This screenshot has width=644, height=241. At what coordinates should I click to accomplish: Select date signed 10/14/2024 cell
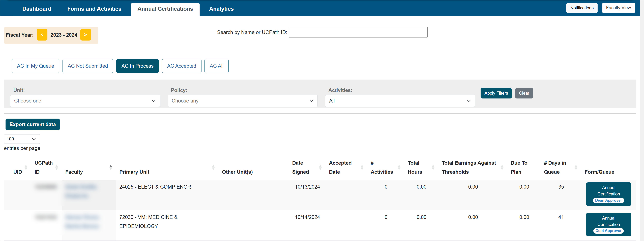point(307,217)
